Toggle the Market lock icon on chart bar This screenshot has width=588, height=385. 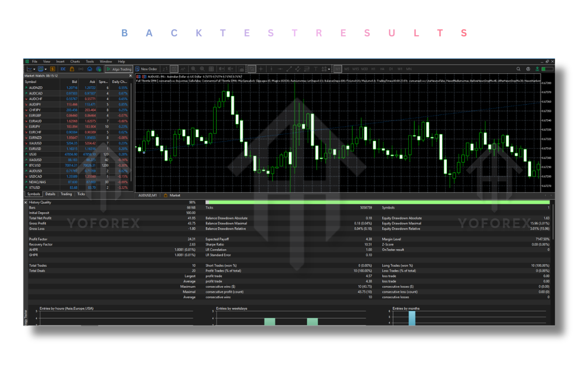point(166,195)
